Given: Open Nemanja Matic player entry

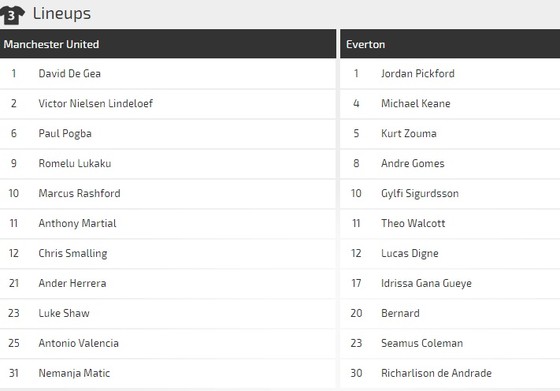Looking at the screenshot, I should tap(74, 373).
